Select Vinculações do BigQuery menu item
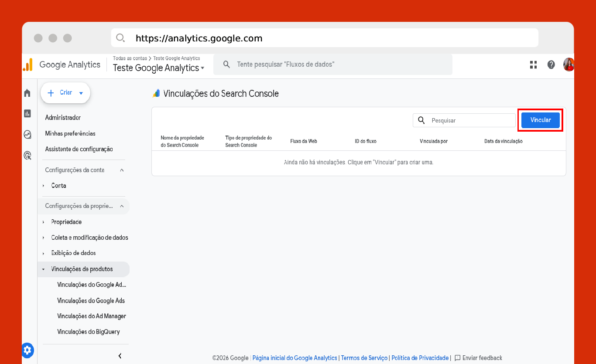The image size is (596, 364). tap(88, 332)
